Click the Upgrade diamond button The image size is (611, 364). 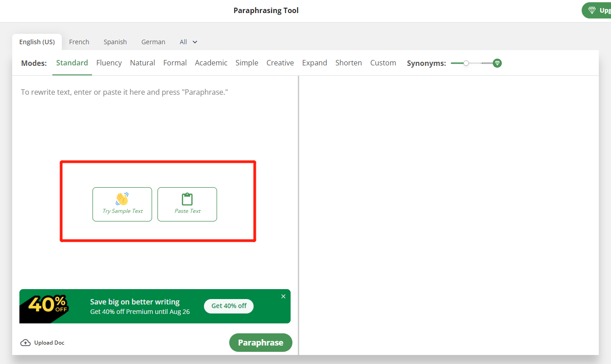tap(597, 10)
